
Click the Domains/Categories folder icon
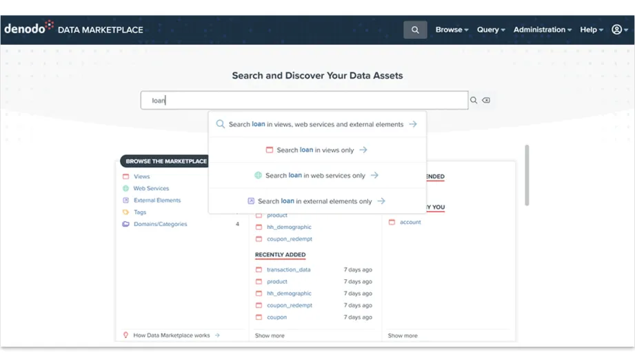pyautogui.click(x=126, y=224)
